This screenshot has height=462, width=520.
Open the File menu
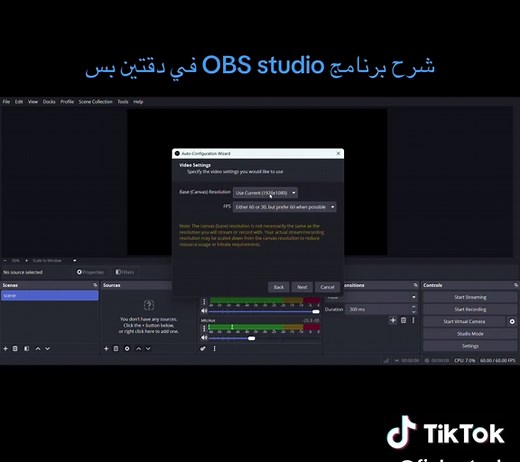6,102
